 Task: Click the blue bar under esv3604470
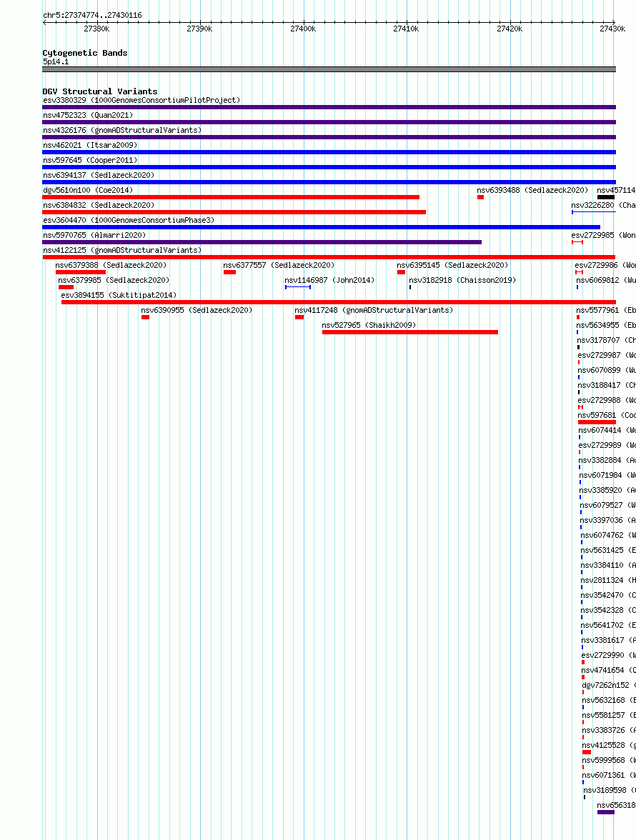tap(322, 227)
